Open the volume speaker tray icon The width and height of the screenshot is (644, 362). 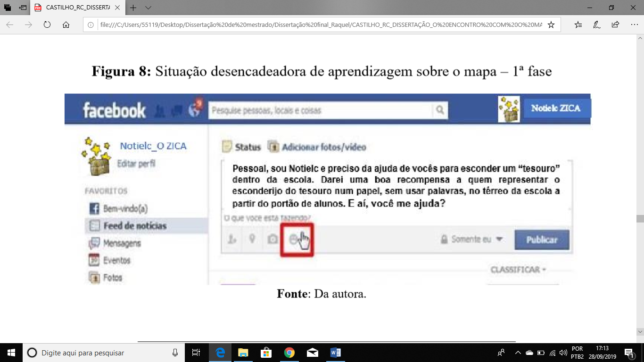(563, 353)
